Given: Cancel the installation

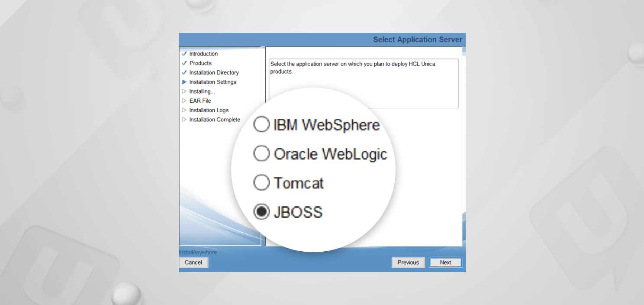Looking at the screenshot, I should click(x=193, y=262).
